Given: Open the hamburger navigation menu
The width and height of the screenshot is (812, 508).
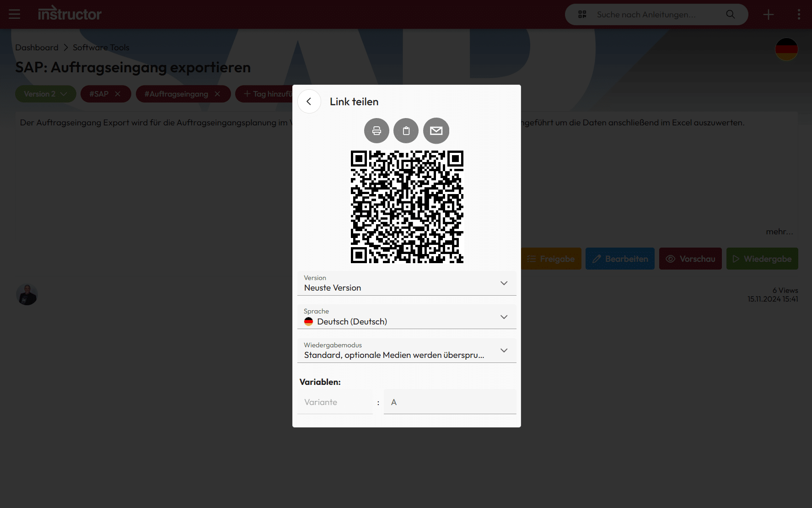Looking at the screenshot, I should coord(14,14).
